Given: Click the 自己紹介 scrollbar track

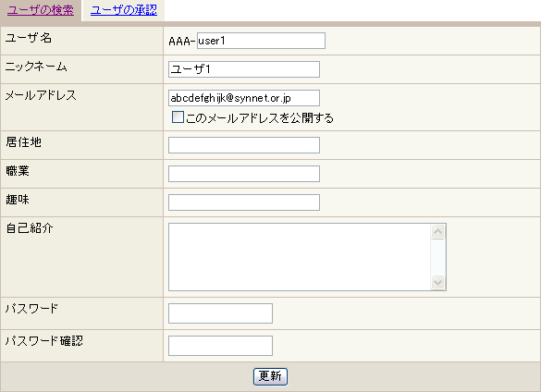Looking at the screenshot, I should coord(437,257).
